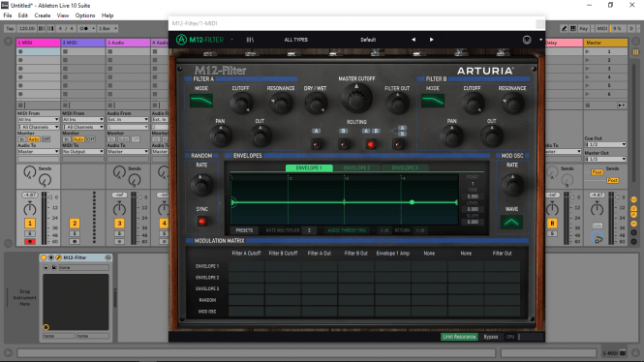Open the M12-Filter preset browser library icon
This screenshot has height=362, width=644.
coord(250,40)
